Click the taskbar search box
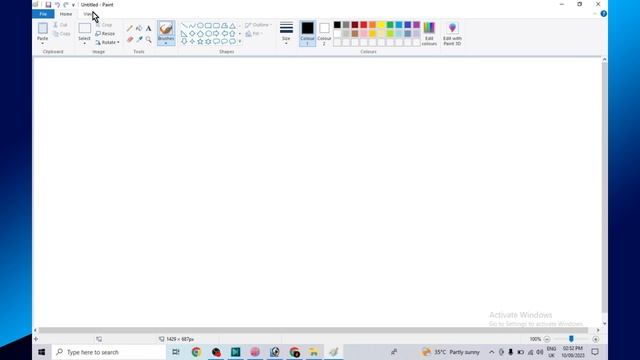 coord(109,352)
